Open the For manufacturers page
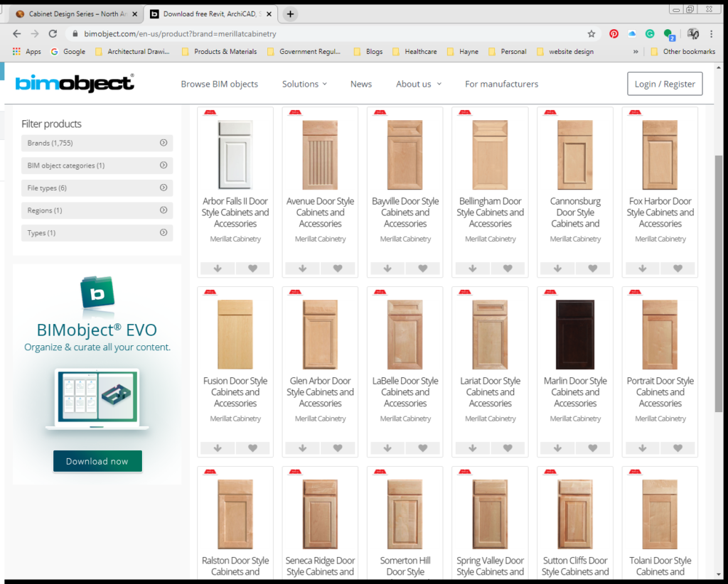The width and height of the screenshot is (728, 584). 501,84
